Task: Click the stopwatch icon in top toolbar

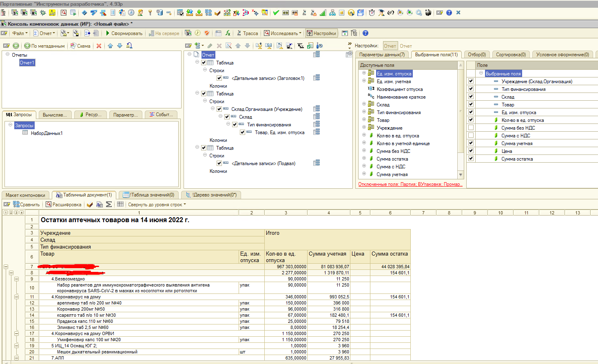Action: [372, 13]
